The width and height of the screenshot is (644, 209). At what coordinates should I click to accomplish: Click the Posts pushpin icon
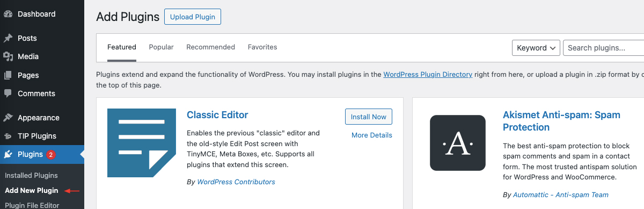click(8, 38)
